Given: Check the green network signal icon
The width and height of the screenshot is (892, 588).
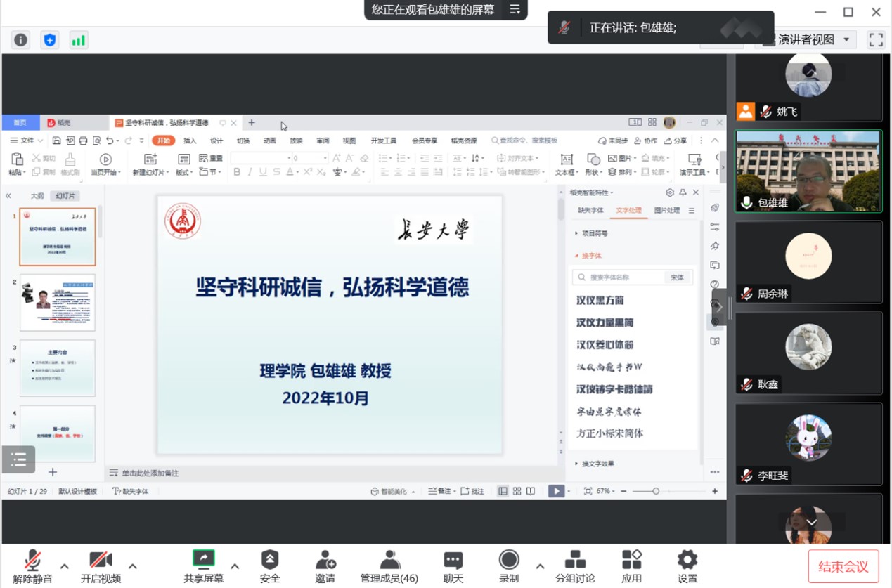Looking at the screenshot, I should (x=78, y=40).
